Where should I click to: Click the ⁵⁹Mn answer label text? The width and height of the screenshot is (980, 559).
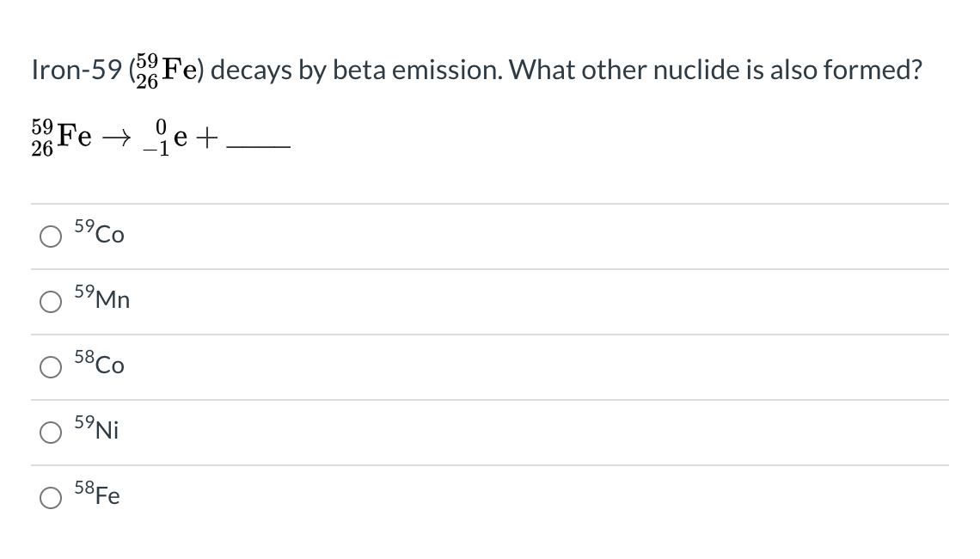point(101,299)
